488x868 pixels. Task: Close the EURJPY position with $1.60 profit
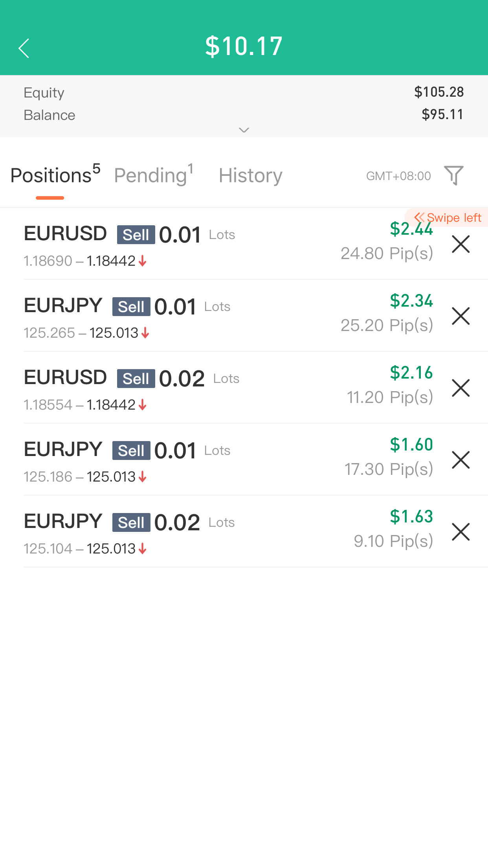tap(461, 460)
